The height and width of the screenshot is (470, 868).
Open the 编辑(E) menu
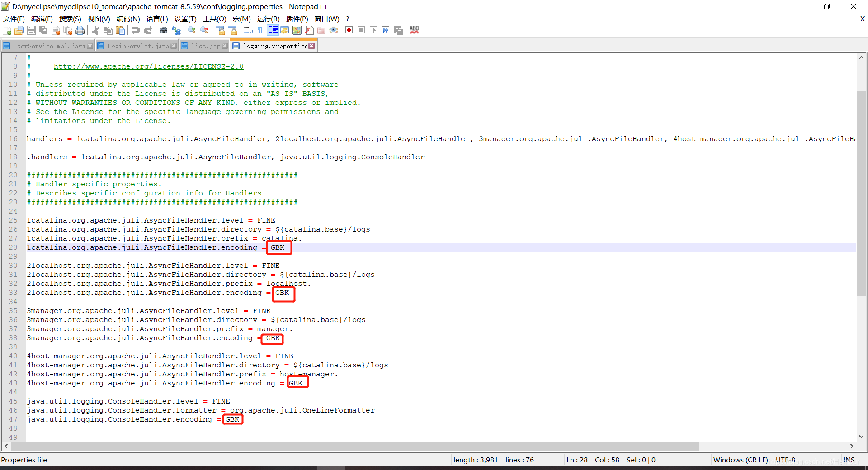pyautogui.click(x=42, y=19)
